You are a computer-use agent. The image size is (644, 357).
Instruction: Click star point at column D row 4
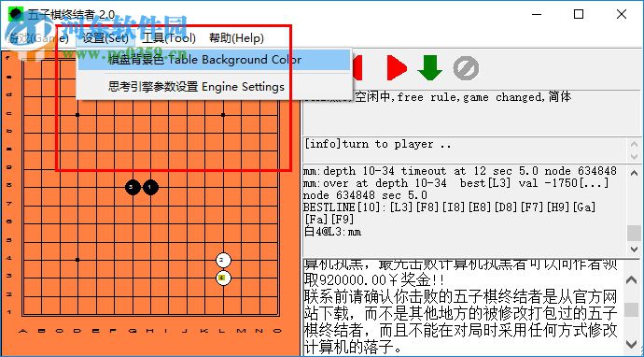(x=77, y=260)
